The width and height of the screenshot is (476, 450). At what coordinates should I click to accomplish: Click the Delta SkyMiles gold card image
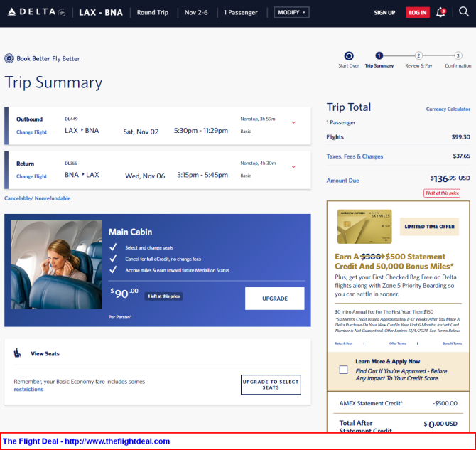(364, 227)
